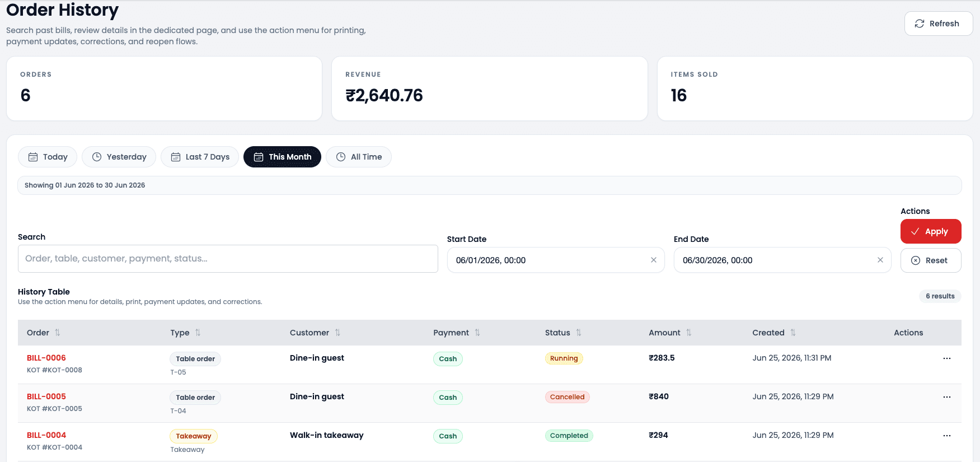Select the Yesterday date filter

point(119,157)
